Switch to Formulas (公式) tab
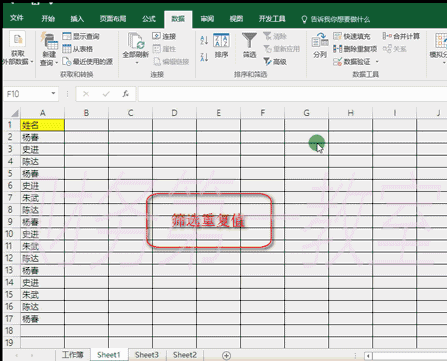Image resolution: width=447 pixels, height=361 pixels. point(149,19)
